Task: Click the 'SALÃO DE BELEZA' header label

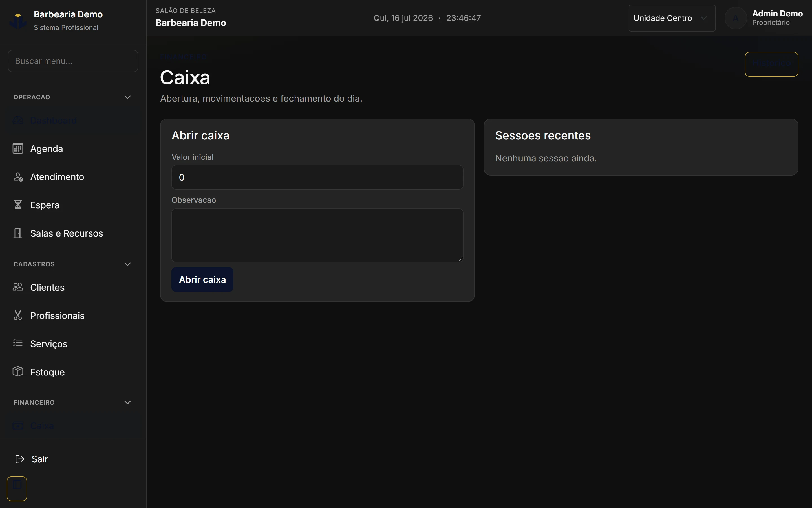Action: (x=186, y=11)
